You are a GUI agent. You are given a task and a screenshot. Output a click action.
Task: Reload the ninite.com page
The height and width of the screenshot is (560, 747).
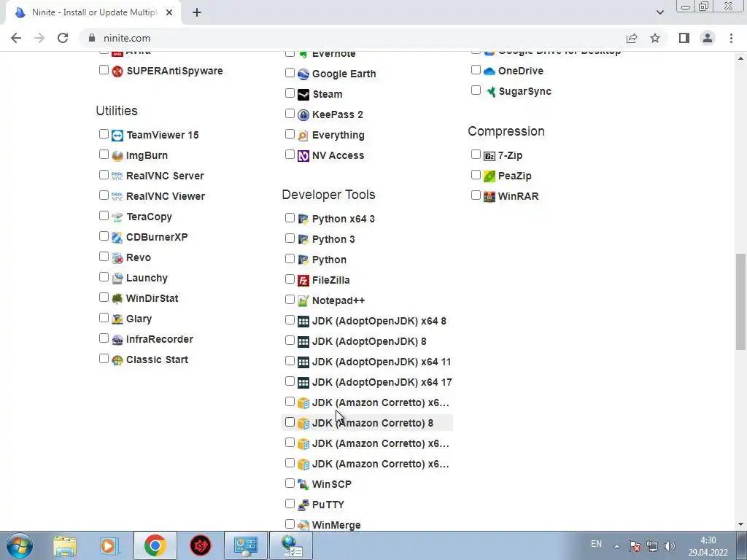click(x=63, y=38)
